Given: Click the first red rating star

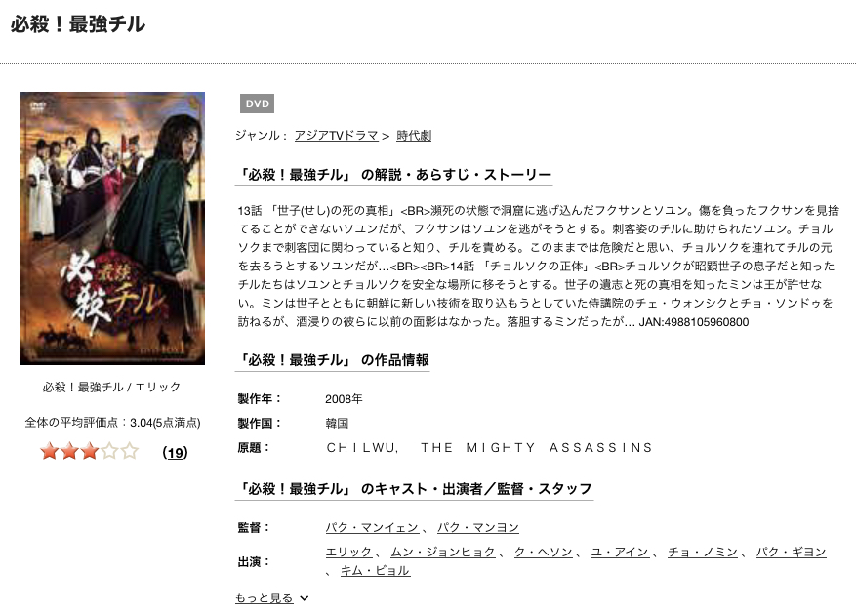Looking at the screenshot, I should (50, 452).
